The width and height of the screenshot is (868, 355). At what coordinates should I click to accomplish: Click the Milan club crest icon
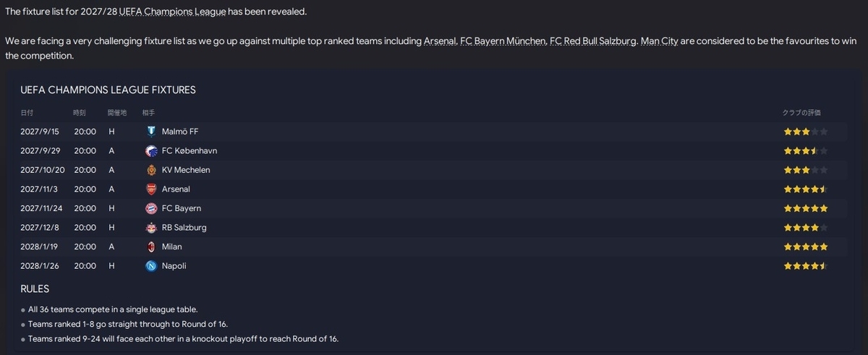click(x=150, y=247)
